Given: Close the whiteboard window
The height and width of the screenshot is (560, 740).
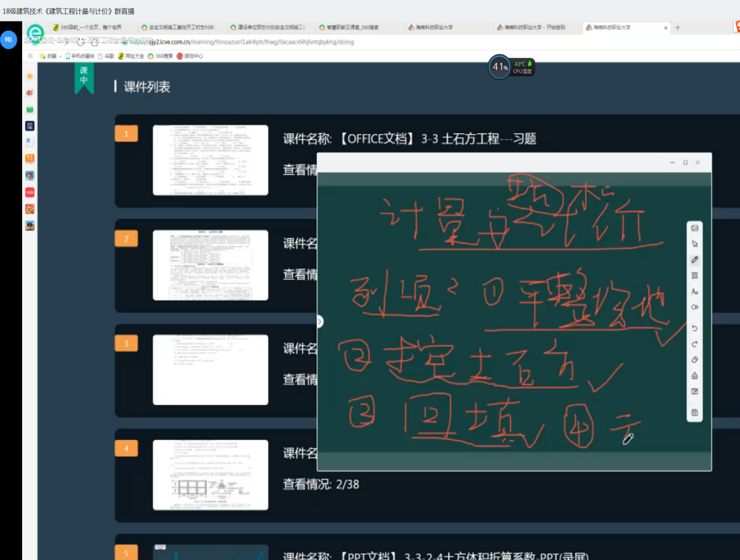Looking at the screenshot, I should point(697,162).
